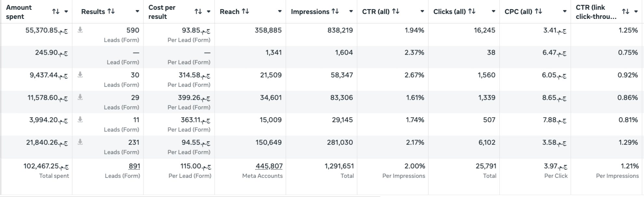Download leads for the 30 results row
This screenshot has width=644, height=197.
[x=80, y=75]
